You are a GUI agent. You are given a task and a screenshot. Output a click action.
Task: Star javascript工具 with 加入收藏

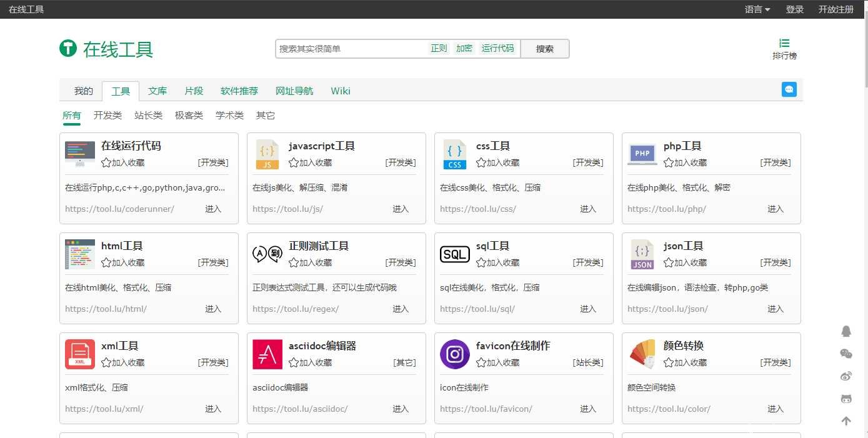pyautogui.click(x=311, y=162)
